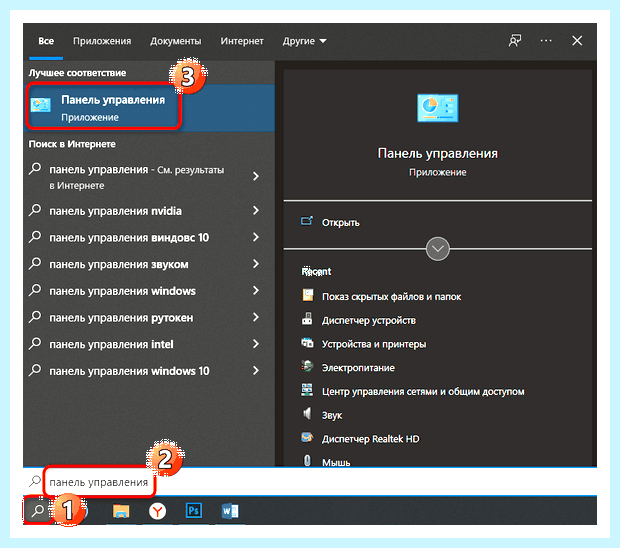The height and width of the screenshot is (548, 620).
Task: Open the three-dots options menu
Action: (546, 41)
